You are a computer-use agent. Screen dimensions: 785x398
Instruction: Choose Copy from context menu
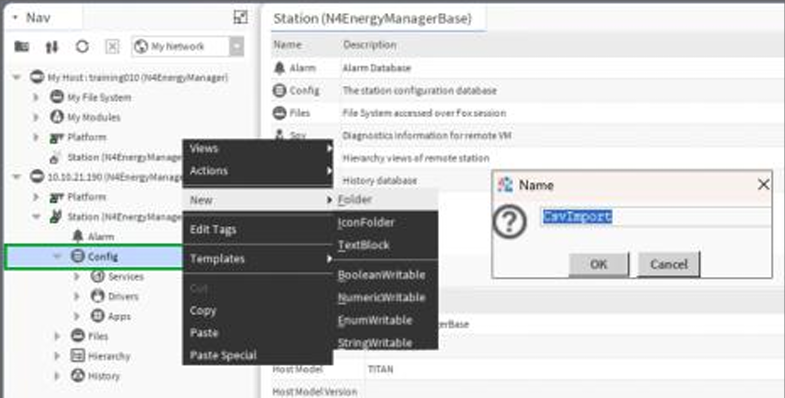(258, 310)
